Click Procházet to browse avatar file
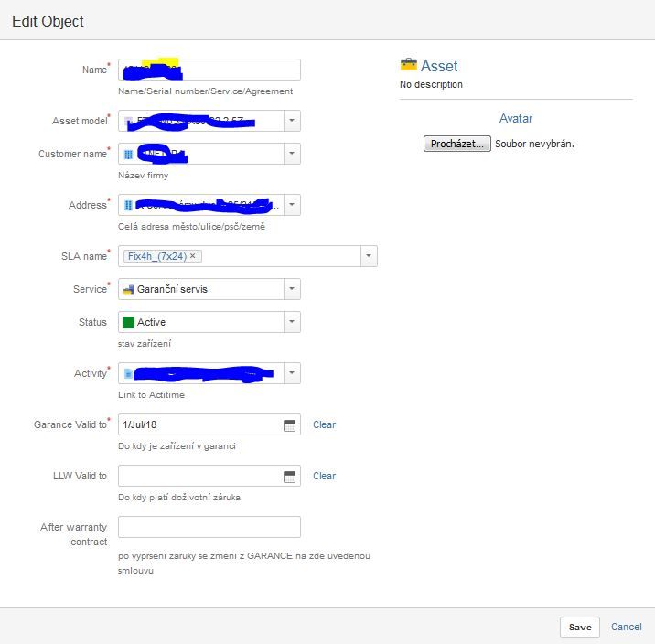655x644 pixels. point(457,144)
